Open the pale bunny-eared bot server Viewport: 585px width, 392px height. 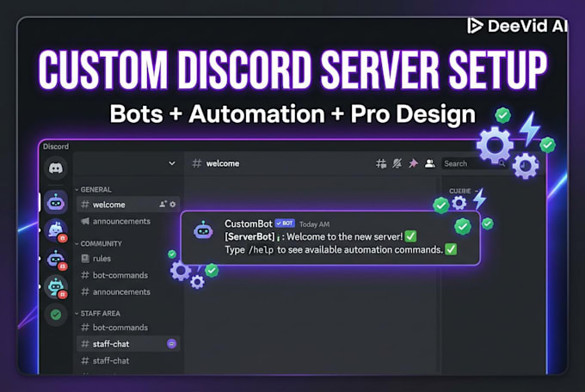click(56, 230)
